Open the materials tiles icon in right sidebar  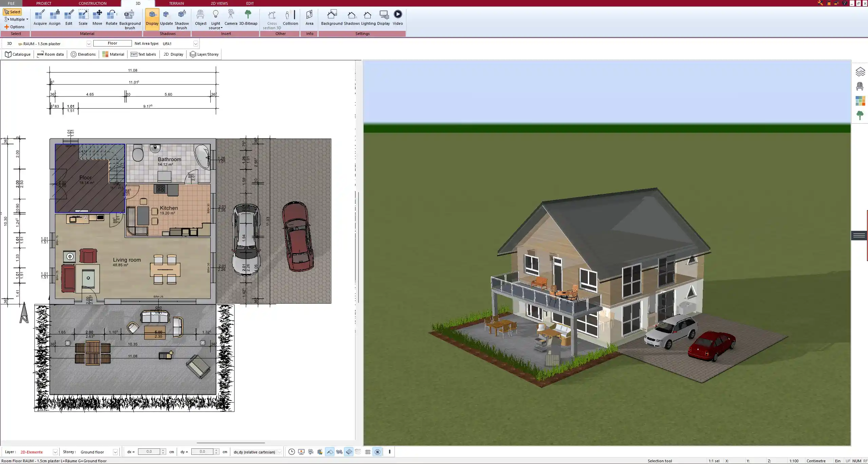point(860,101)
